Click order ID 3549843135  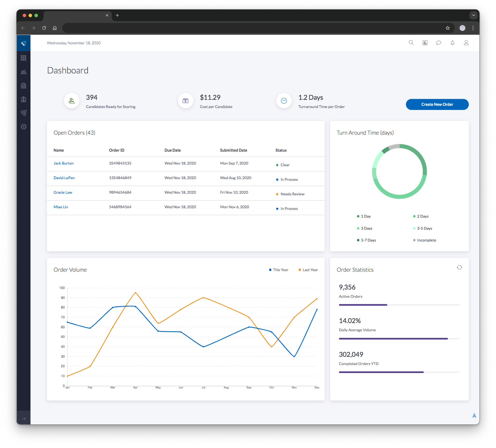click(120, 163)
